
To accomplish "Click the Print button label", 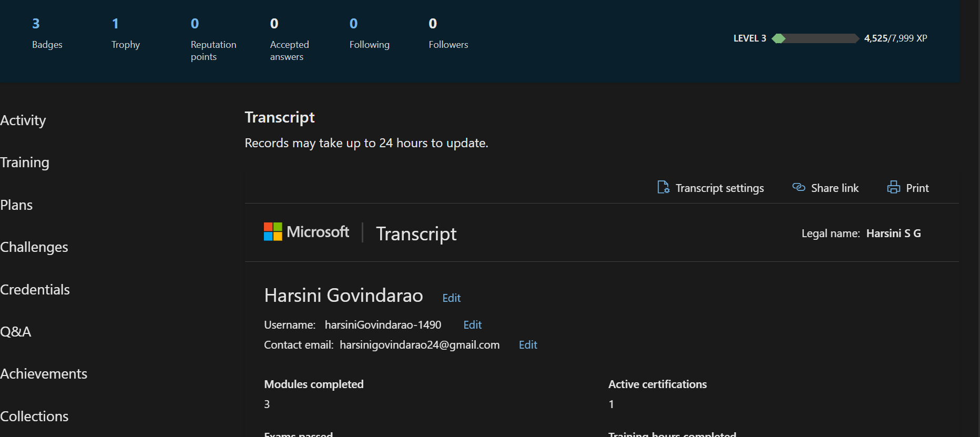I will point(917,188).
